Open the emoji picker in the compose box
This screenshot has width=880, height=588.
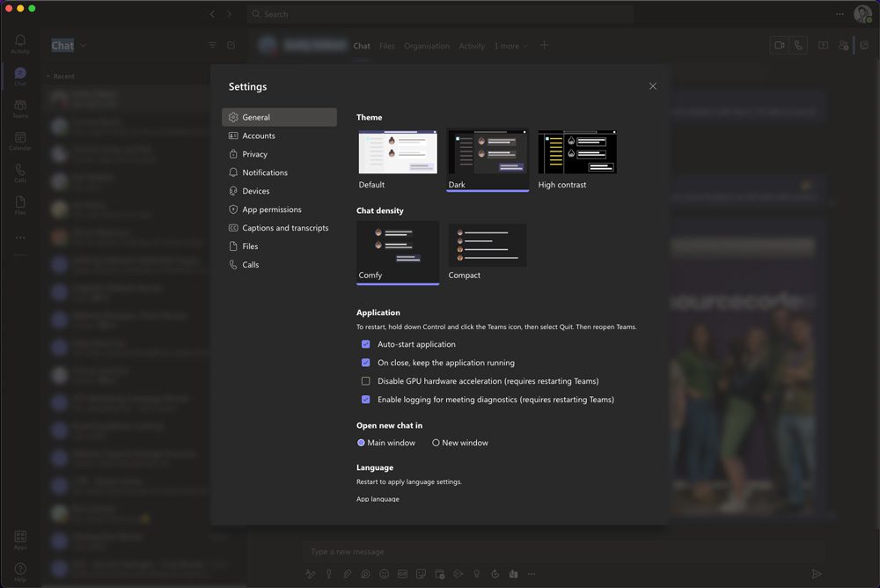[384, 573]
